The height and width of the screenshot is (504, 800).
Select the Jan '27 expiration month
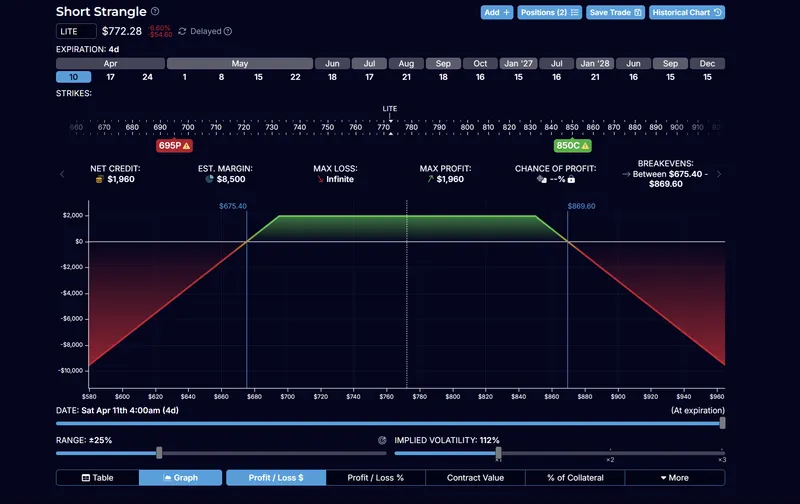[x=518, y=63]
